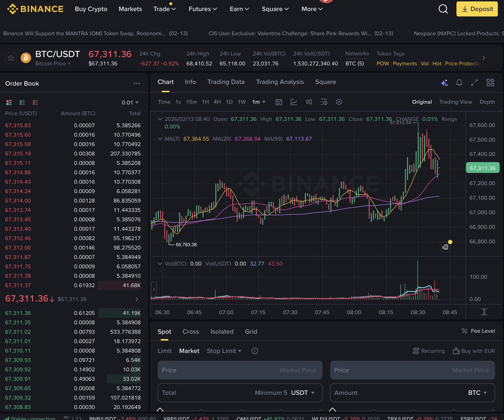The width and height of the screenshot is (504, 420).
Task: Switch to Depth chart view
Action: (x=487, y=102)
